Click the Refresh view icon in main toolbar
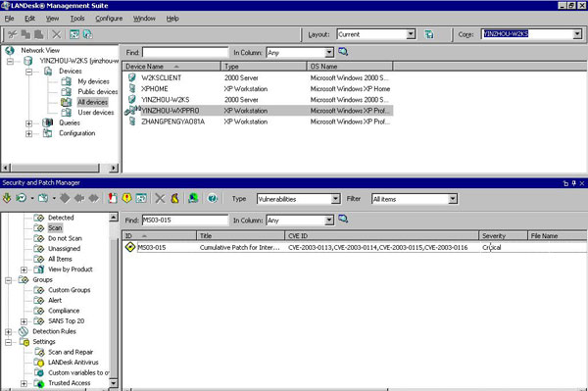The image size is (588, 391). (x=74, y=34)
